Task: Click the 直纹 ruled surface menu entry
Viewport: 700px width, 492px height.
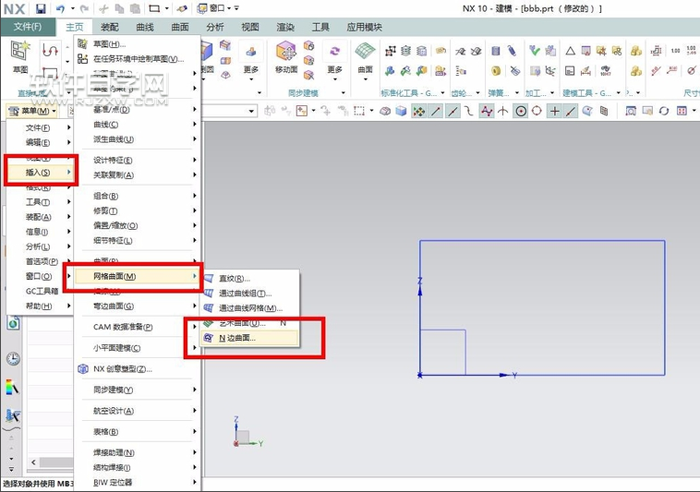Action: pos(234,279)
